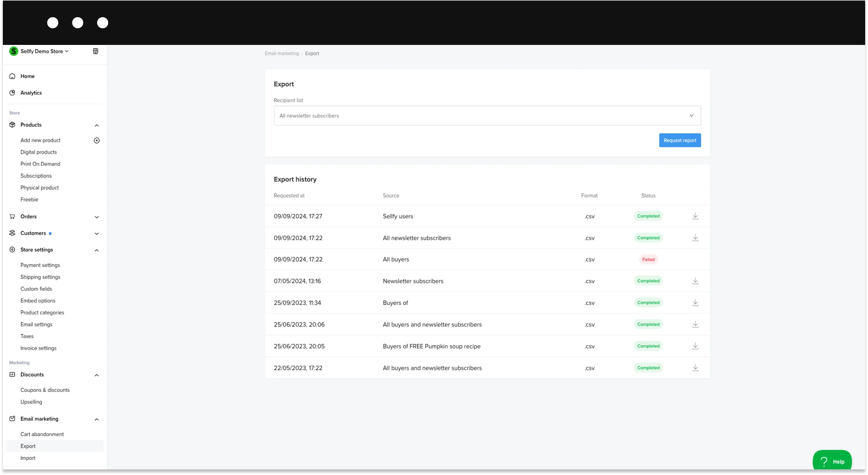
Task: Open Email settings
Action: [x=36, y=324]
